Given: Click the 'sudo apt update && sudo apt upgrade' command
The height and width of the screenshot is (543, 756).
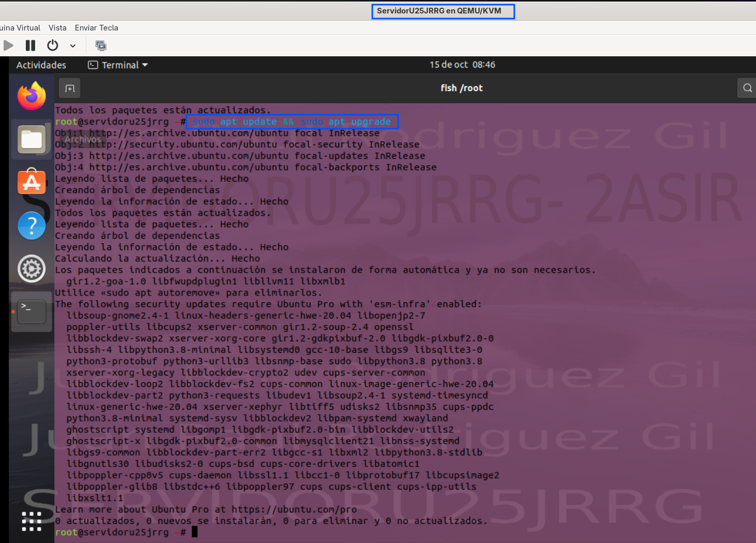Looking at the screenshot, I should click(x=292, y=122).
